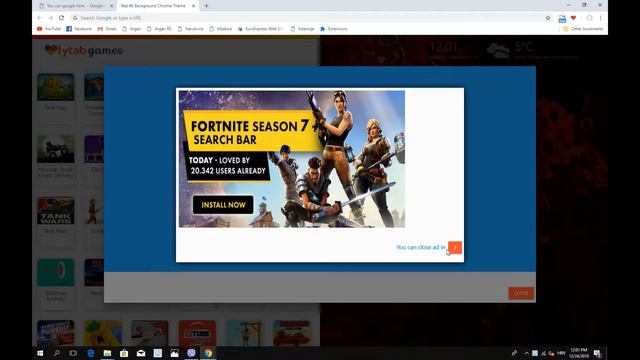Viewport: 640px width, 360px height.
Task: Click the weather cloud icon
Action: pos(498,51)
